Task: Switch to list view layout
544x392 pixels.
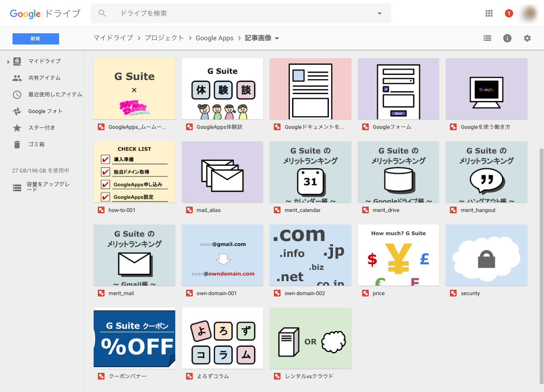Action: point(487,38)
